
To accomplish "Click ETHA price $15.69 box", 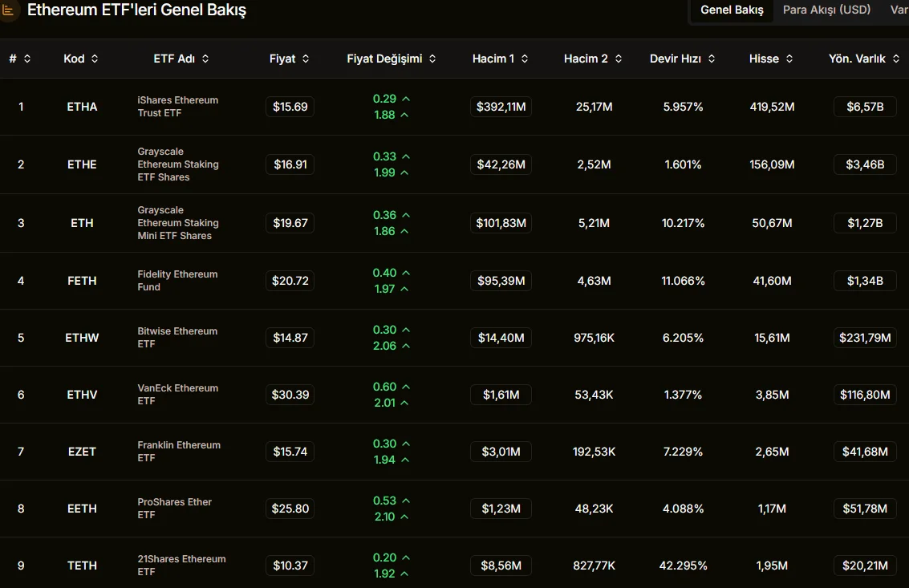I will click(290, 107).
